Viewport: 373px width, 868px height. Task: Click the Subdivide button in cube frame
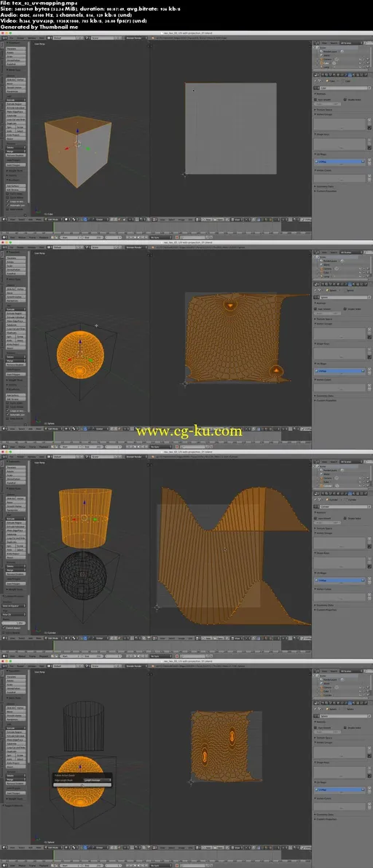coord(16,116)
